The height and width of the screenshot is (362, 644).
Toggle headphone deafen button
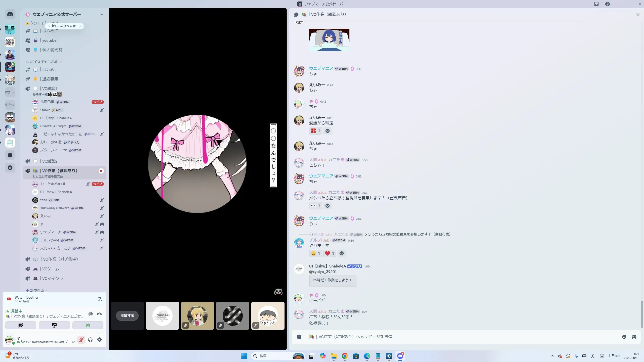coord(90,340)
